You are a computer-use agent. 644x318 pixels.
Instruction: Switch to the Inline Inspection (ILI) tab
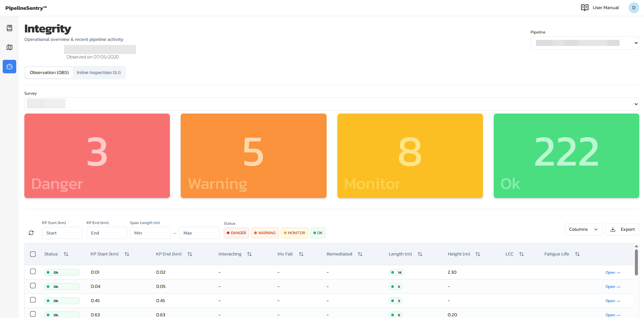tap(99, 72)
